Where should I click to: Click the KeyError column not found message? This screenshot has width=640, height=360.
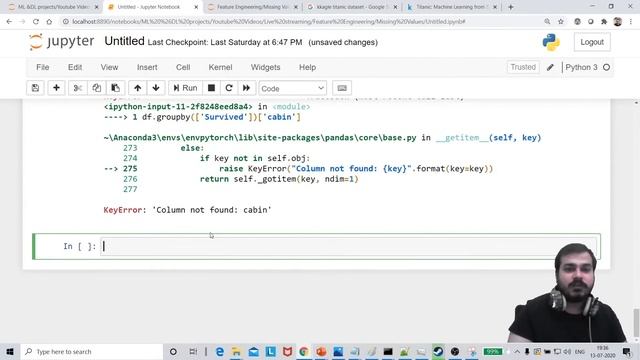click(187, 210)
